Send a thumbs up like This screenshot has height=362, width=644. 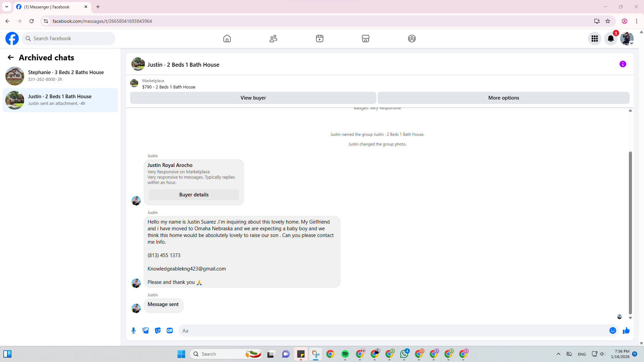coord(626,331)
